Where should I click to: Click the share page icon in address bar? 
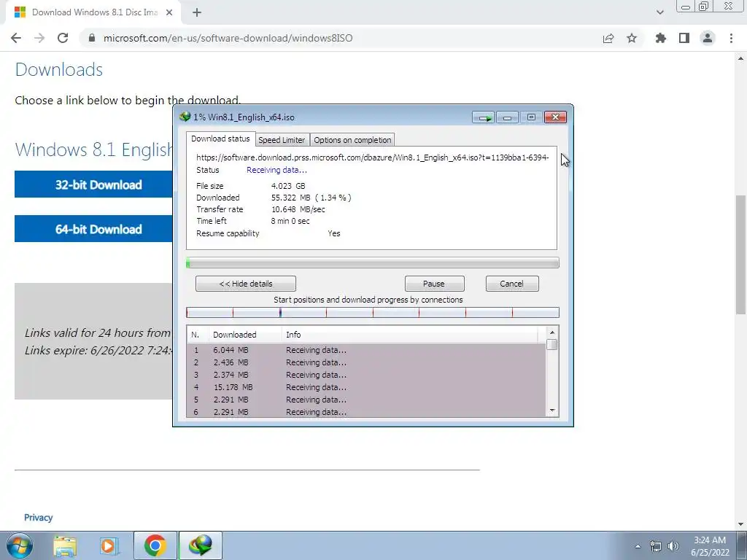tap(608, 38)
